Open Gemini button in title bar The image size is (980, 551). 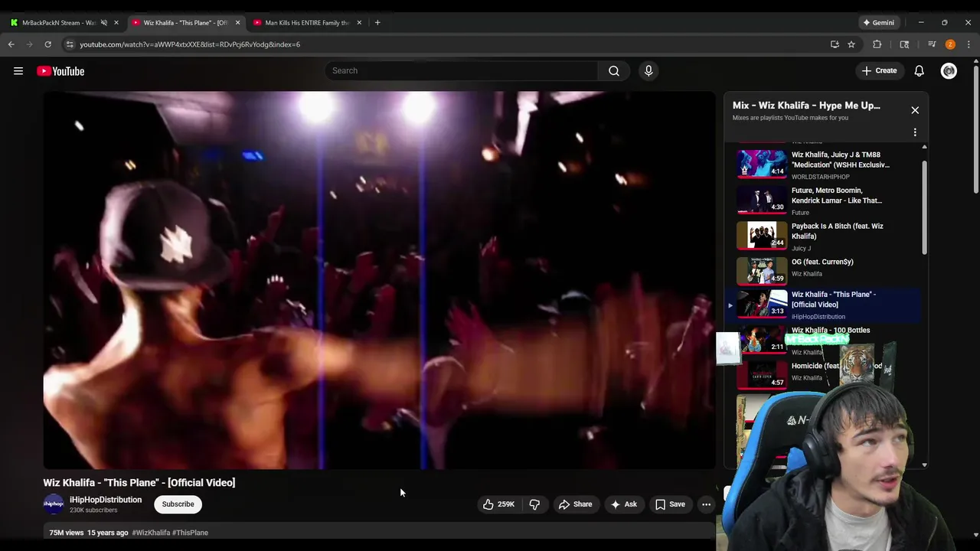pos(878,22)
